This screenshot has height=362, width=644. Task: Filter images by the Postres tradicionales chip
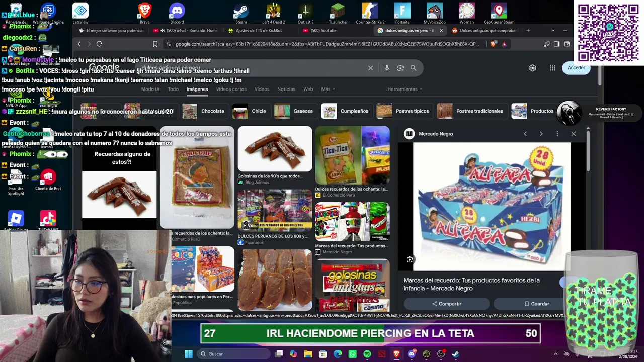tap(471, 111)
